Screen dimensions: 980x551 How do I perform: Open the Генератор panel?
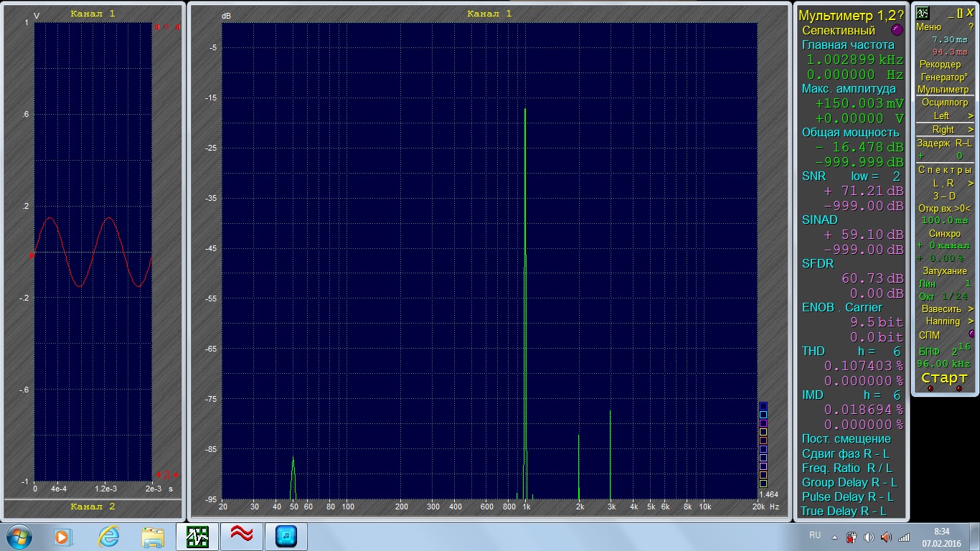pos(943,77)
